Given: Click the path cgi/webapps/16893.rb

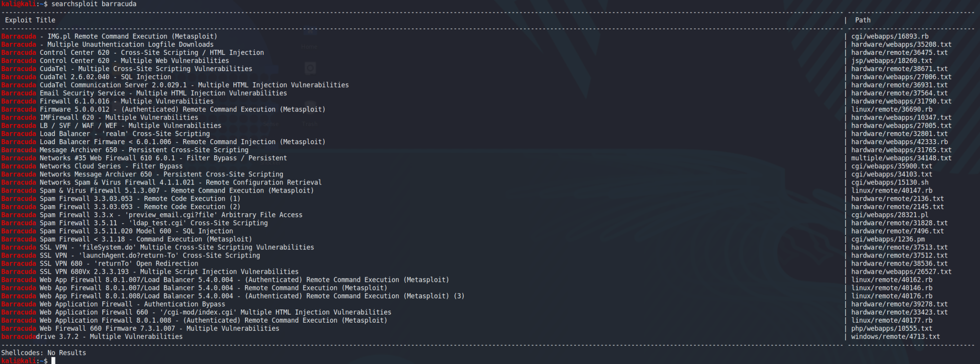Looking at the screenshot, I should pos(890,36).
